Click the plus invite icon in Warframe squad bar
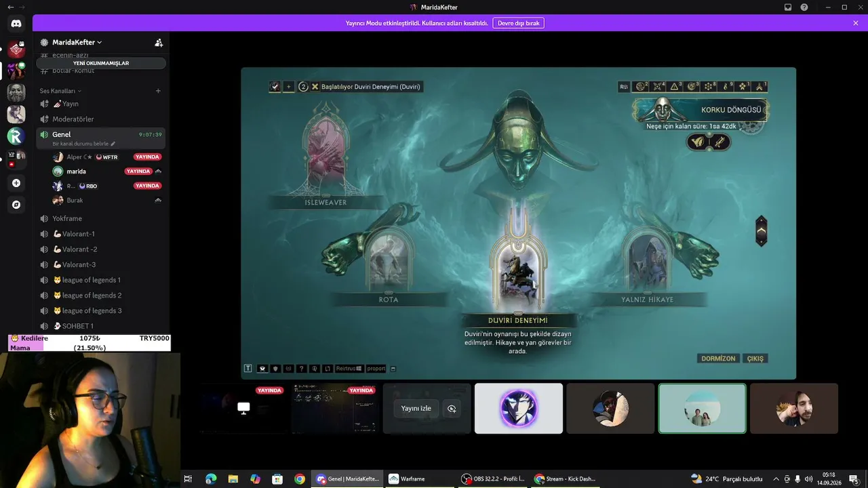868x488 pixels. (x=288, y=87)
